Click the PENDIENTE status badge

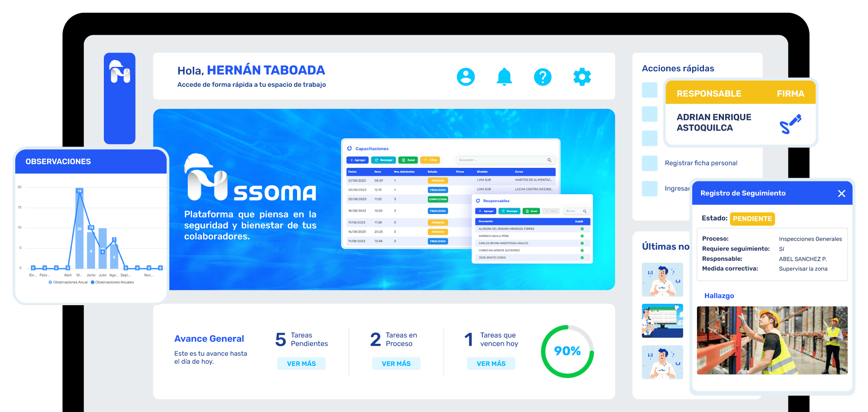pos(752,219)
